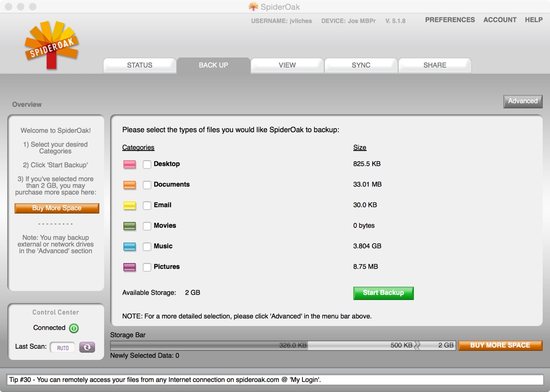Click the green Connected status icon
The height and width of the screenshot is (392, 550).
(74, 328)
